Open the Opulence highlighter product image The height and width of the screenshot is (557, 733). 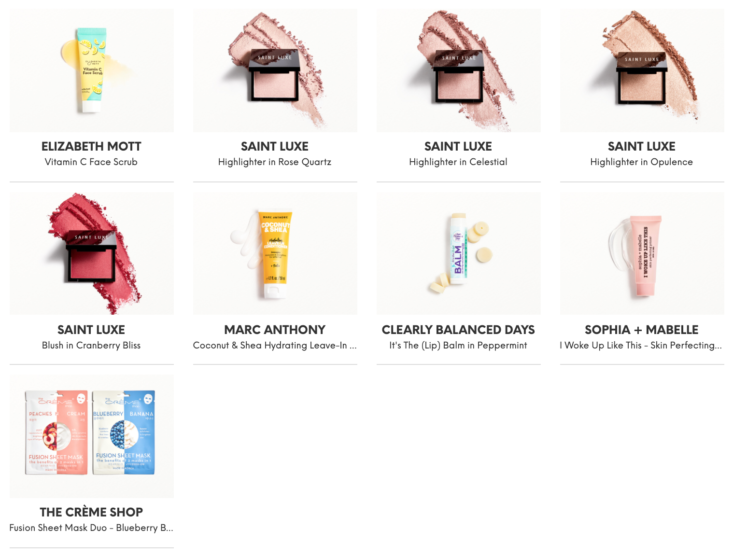pyautogui.click(x=642, y=70)
